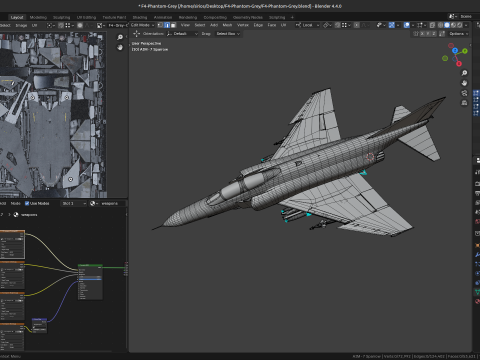Open the Edge menu
The image size is (480, 360).
pyautogui.click(x=258, y=25)
